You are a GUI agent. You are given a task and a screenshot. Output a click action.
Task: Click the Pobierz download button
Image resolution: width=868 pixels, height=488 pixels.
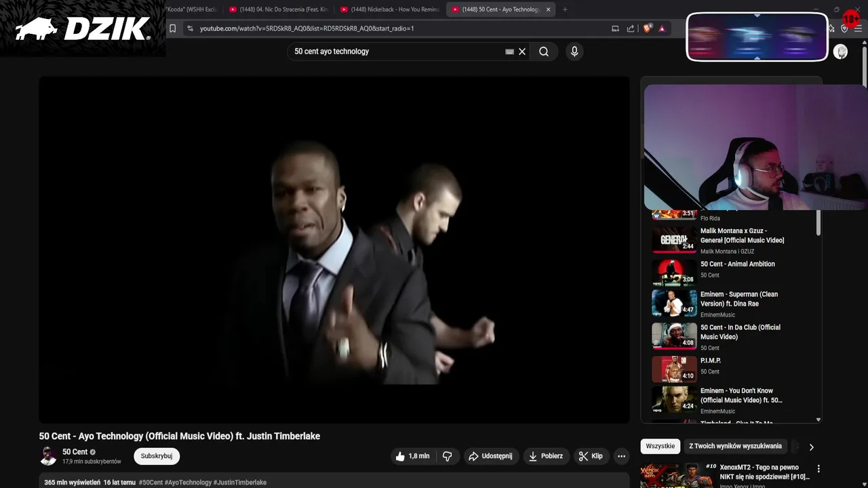click(x=546, y=456)
